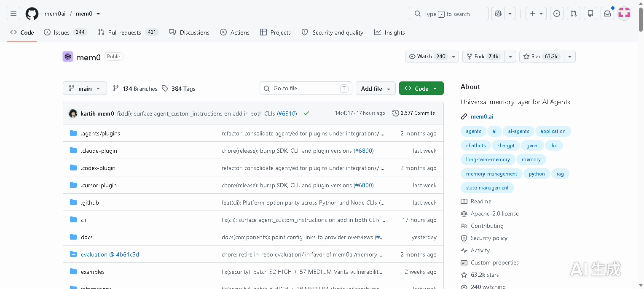
Task: Open the Pull requests tab
Action: tap(128, 32)
